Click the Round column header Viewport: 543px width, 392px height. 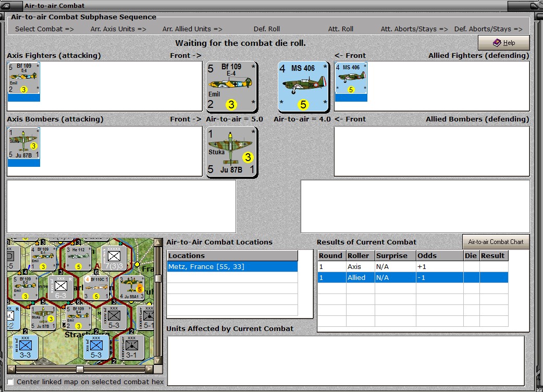(332, 255)
